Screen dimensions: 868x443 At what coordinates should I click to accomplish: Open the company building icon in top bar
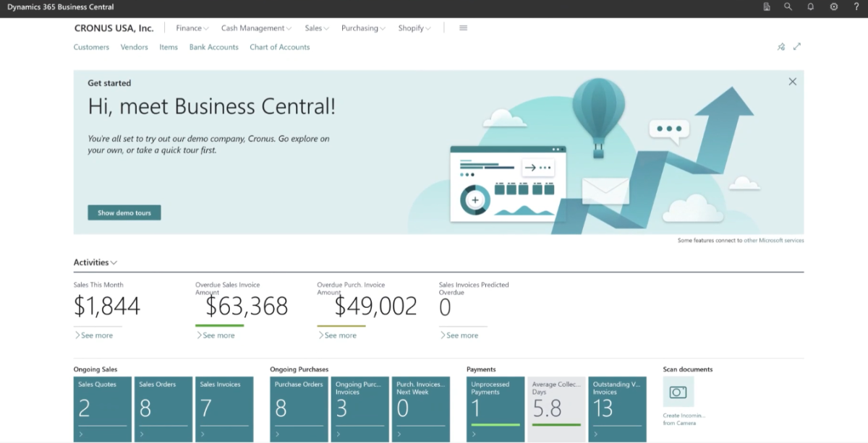click(x=767, y=7)
